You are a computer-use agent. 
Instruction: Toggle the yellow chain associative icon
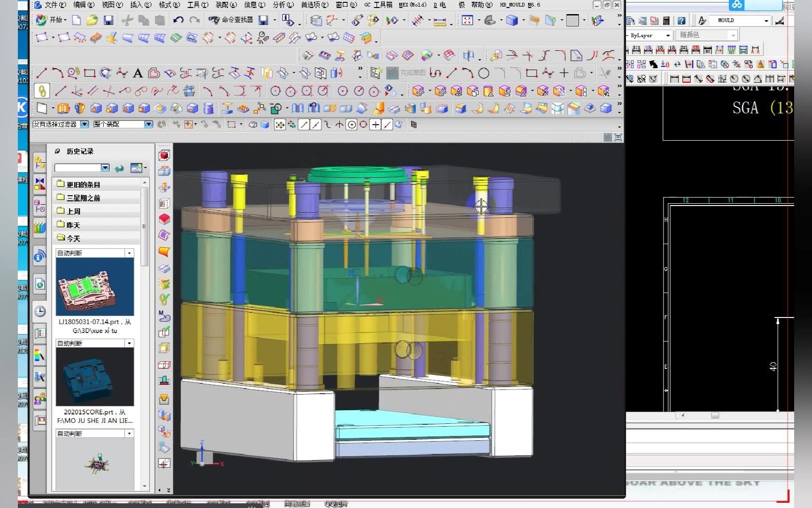[x=42, y=90]
